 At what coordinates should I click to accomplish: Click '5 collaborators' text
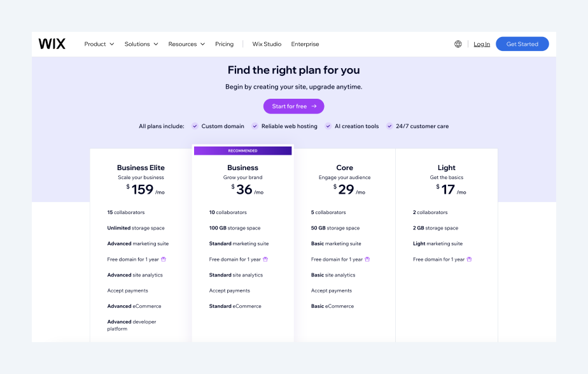[x=328, y=212]
